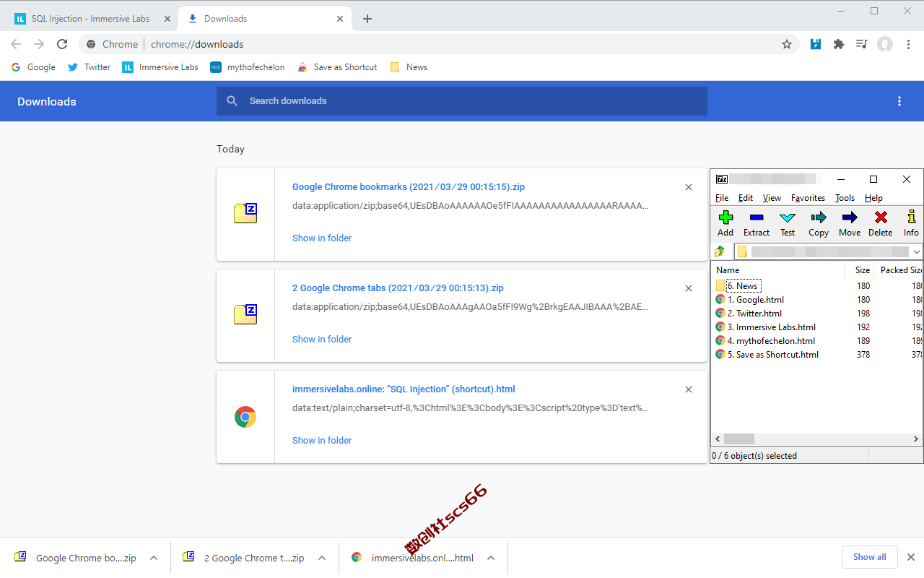Viewport: 924px width, 578px height.
Task: Open the Google Chrome bookmarks zip link
Action: pos(409,187)
